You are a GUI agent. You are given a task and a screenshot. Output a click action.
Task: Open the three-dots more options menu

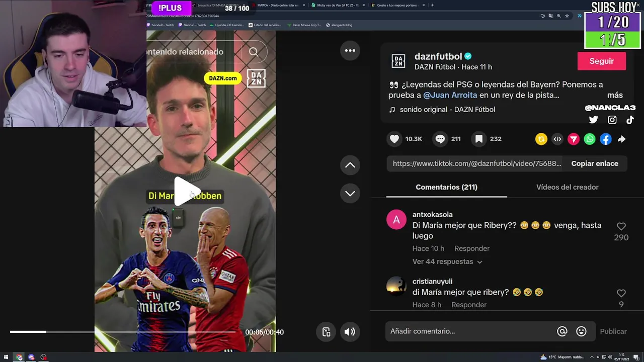tap(350, 51)
